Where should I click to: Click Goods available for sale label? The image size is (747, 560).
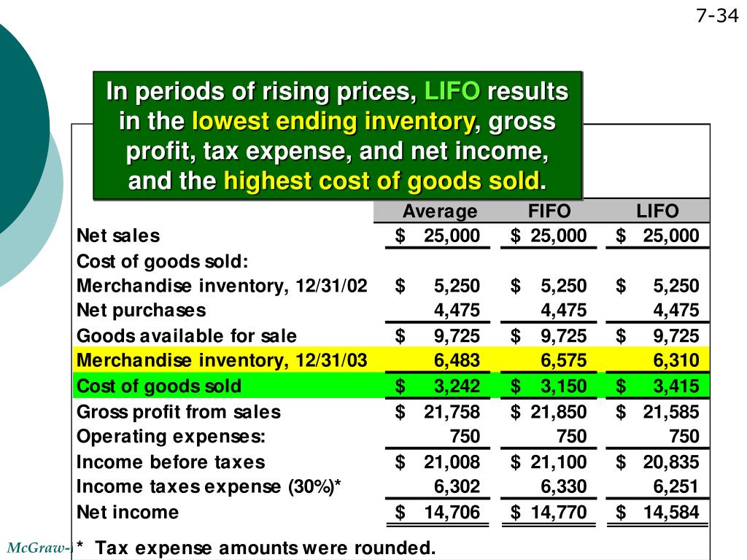[187, 335]
